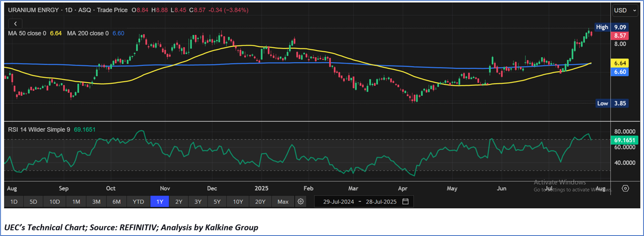The image size is (644, 236).
Task: Open chart settings gear beside Max
Action: [x=301, y=202]
